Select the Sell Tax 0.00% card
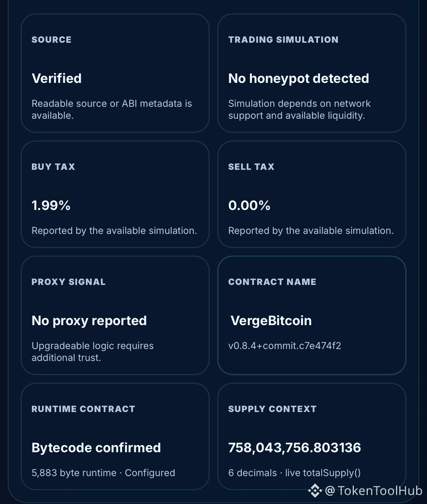The height and width of the screenshot is (504, 427). (x=311, y=194)
